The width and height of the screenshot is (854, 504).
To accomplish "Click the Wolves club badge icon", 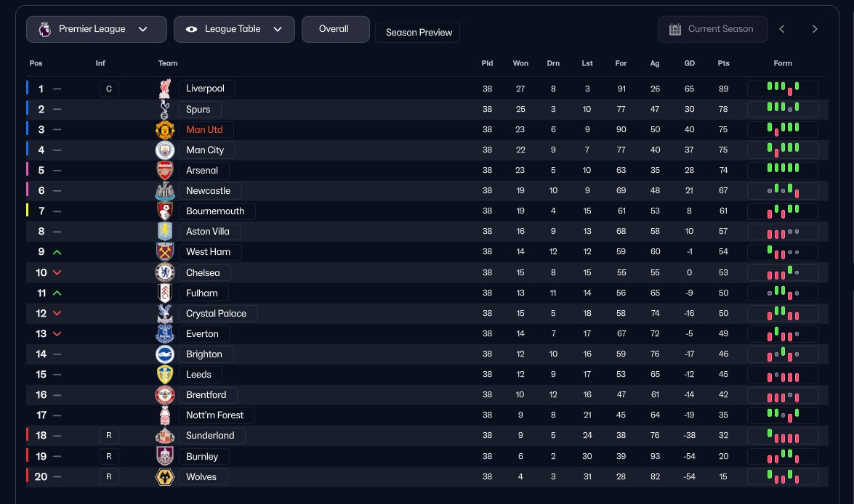I will [x=165, y=477].
